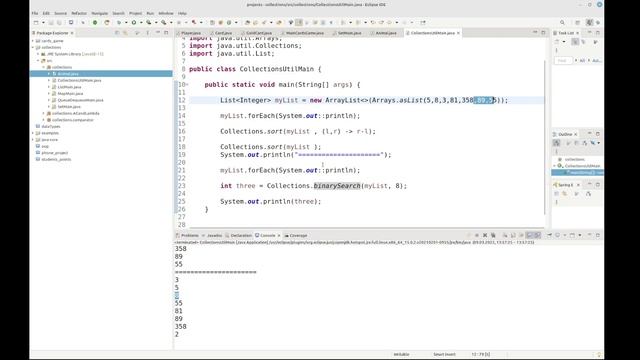This screenshot has width=640, height=360.
Task: Select the students_points project
Action: pos(56,159)
